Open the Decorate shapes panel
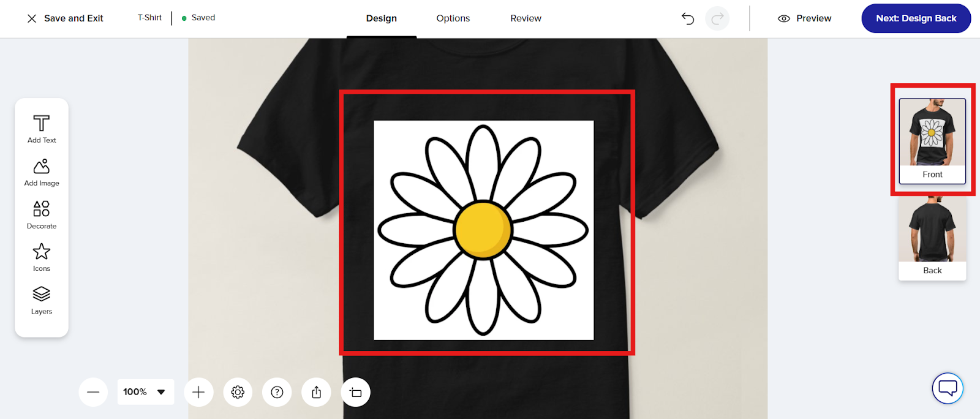The width and height of the screenshot is (980, 419). [x=42, y=215]
